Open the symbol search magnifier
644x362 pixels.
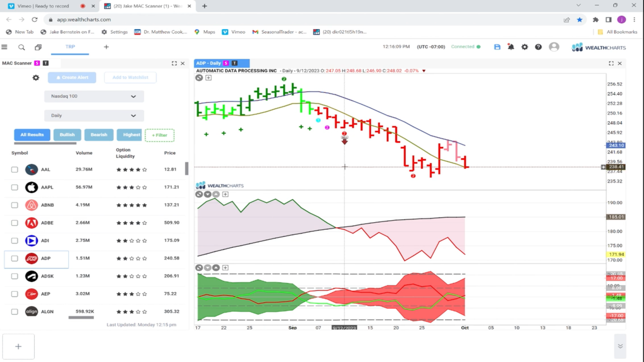pyautogui.click(x=21, y=47)
